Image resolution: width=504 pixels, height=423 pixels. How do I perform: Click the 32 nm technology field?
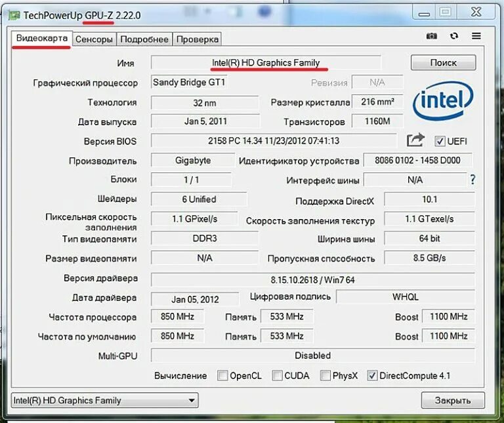point(205,103)
